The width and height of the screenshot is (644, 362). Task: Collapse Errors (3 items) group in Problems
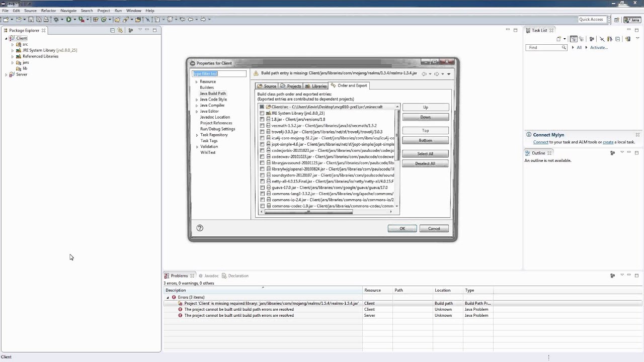point(168,297)
